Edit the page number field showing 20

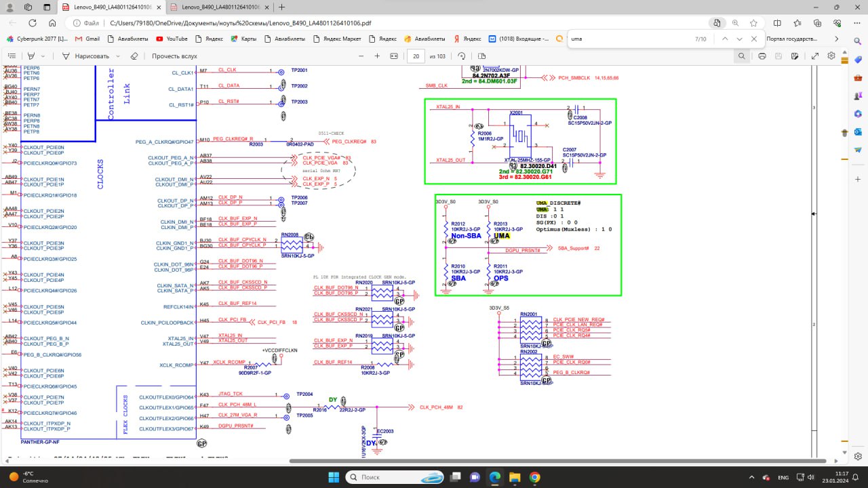pyautogui.click(x=416, y=56)
